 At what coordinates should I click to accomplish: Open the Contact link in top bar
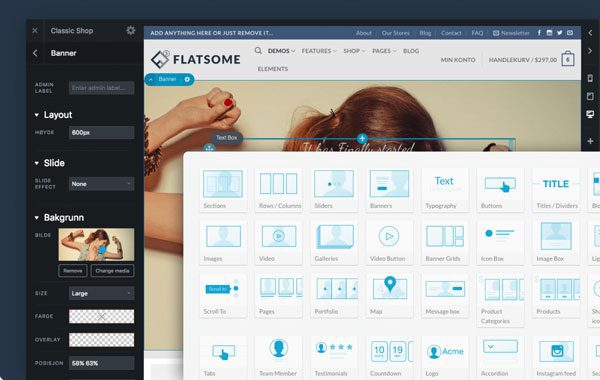pos(451,33)
